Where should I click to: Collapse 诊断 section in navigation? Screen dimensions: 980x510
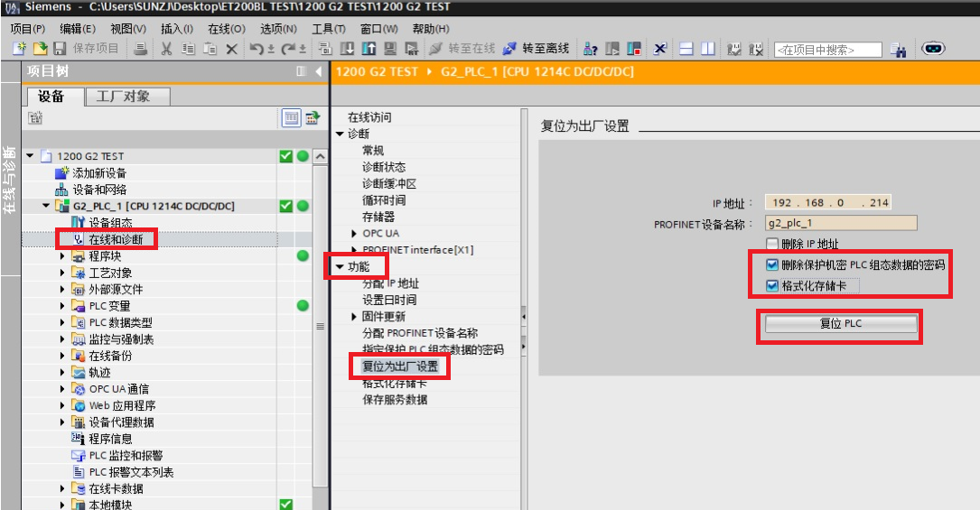pyautogui.click(x=340, y=134)
